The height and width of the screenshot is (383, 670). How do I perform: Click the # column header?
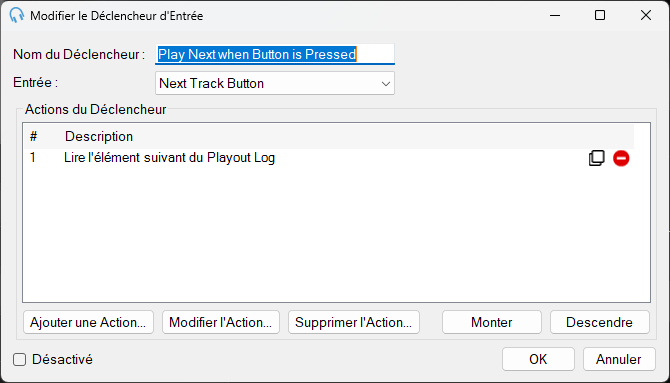[x=33, y=137]
